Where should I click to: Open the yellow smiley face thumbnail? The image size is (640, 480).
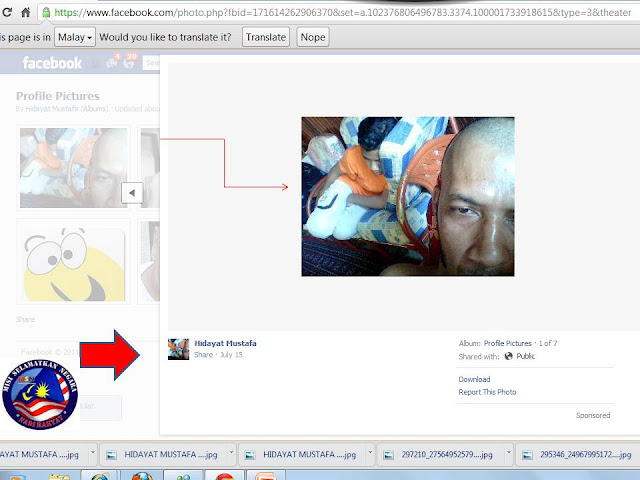tap(73, 261)
